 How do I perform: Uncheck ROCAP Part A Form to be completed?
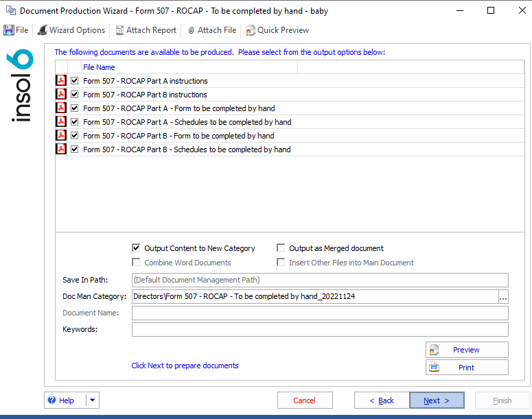(x=75, y=108)
